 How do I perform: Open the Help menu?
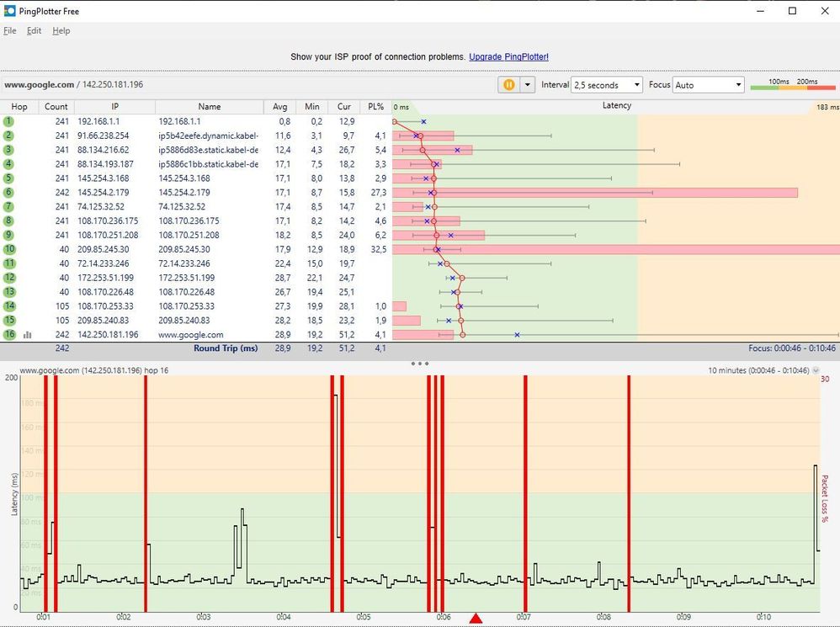point(61,30)
